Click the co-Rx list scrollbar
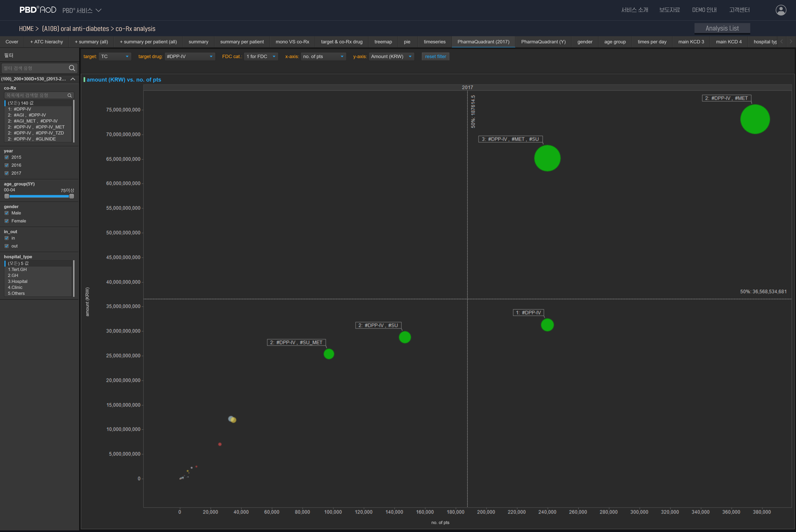Viewport: 796px width, 532px height. point(74,121)
